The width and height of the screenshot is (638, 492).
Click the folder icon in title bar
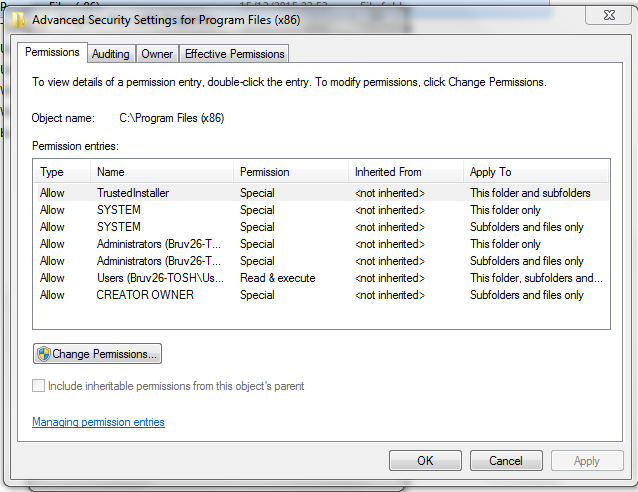(17, 18)
